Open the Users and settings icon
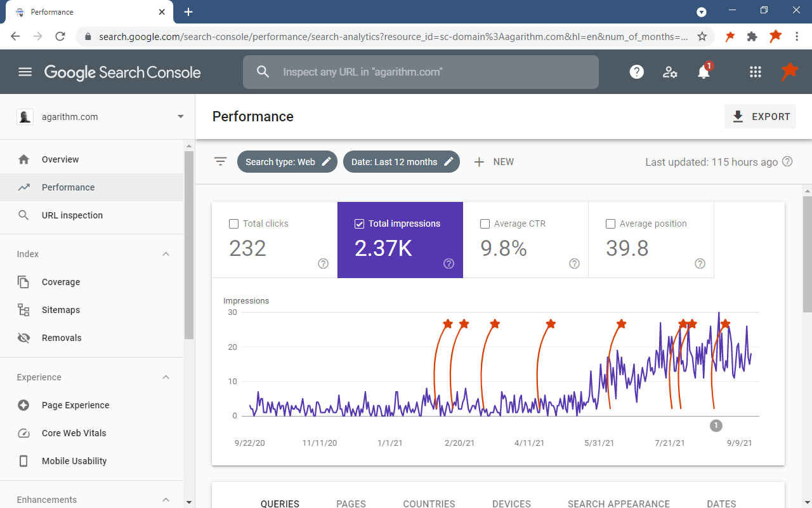 670,72
